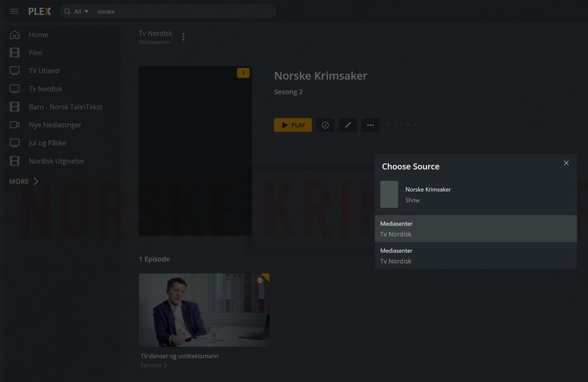Click the search magnifier icon

[67, 11]
